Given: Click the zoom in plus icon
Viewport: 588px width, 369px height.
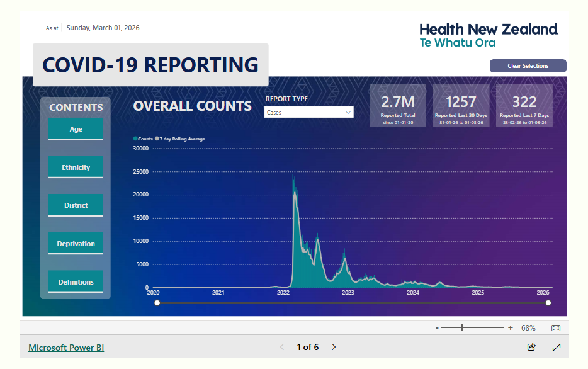Looking at the screenshot, I should coord(511,328).
